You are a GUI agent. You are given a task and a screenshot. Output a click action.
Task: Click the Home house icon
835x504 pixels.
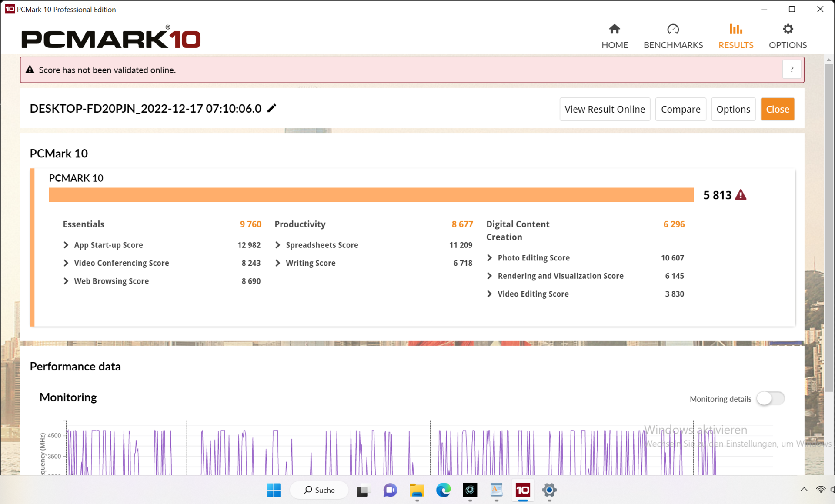point(614,29)
